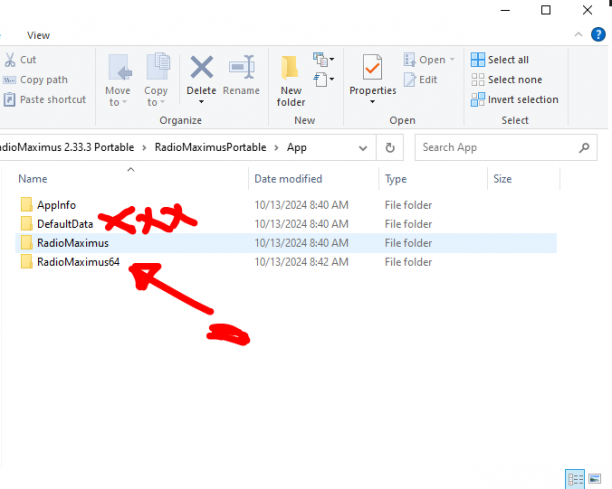Click the App breadcrumb segment
The height and width of the screenshot is (489, 612).
pos(297,148)
